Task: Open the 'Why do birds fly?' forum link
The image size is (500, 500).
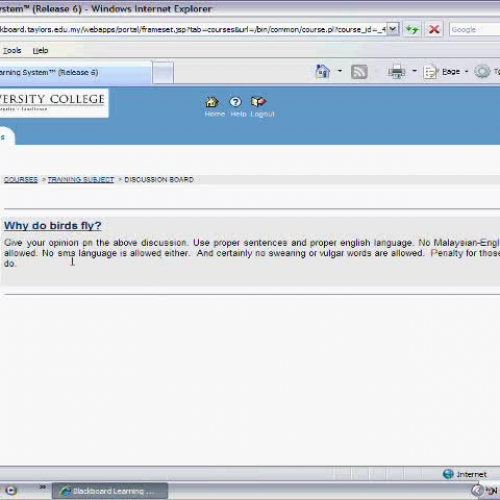Action: (x=53, y=226)
